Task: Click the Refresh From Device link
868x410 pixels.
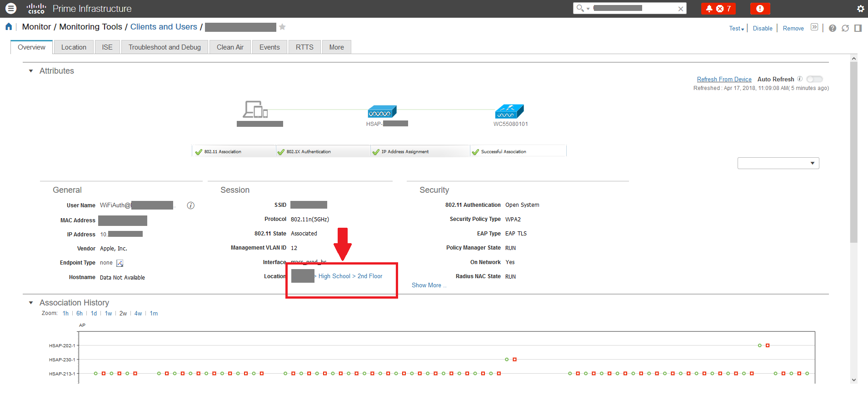Action: tap(724, 79)
